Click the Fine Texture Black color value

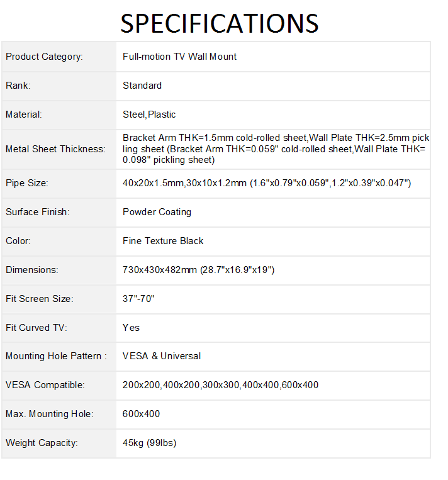(x=163, y=241)
